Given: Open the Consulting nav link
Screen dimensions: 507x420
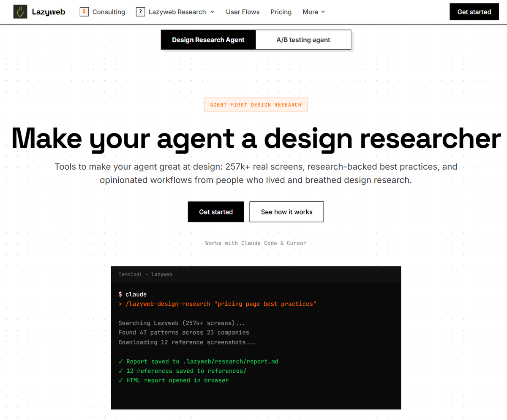Looking at the screenshot, I should click(x=109, y=12).
